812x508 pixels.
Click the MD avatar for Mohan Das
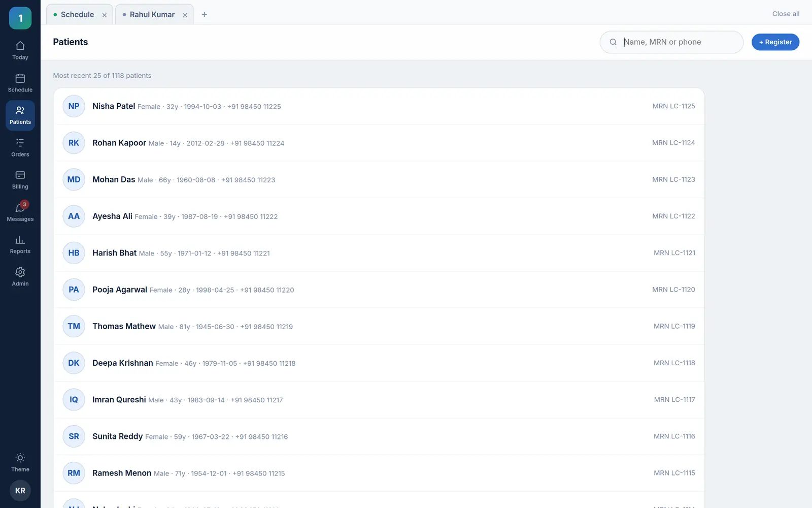[x=74, y=179]
